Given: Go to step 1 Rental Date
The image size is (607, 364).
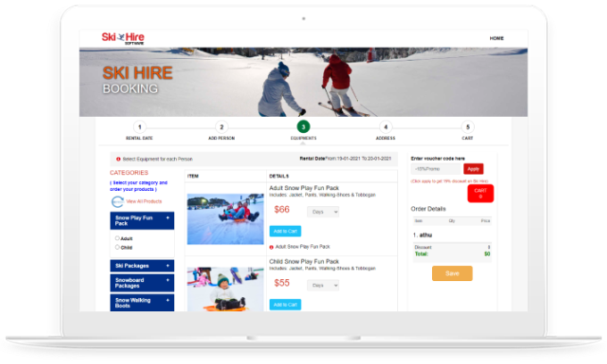Looking at the screenshot, I should click(x=139, y=128).
